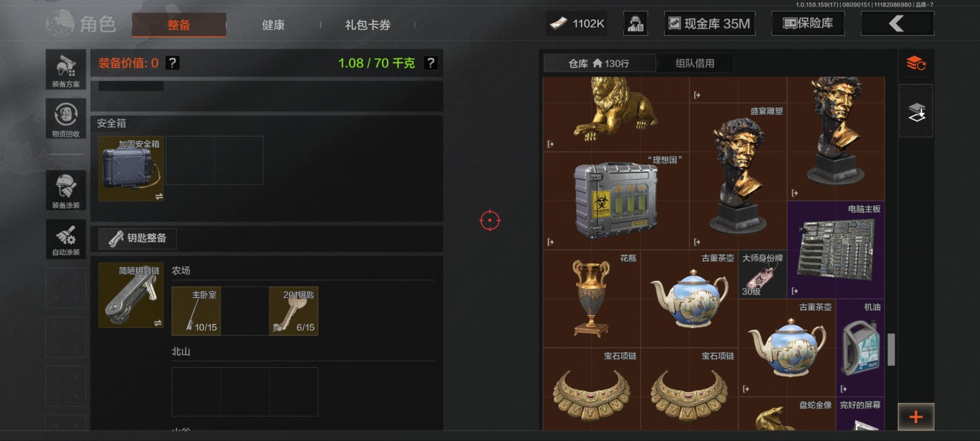
Task: Open the character profile icon beside 1102K
Action: click(x=635, y=23)
